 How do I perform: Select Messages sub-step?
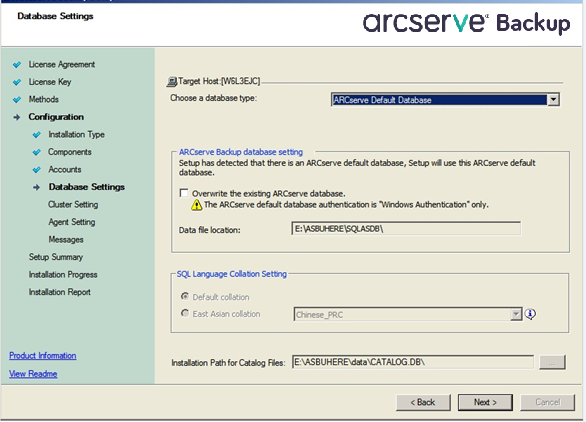(66, 240)
